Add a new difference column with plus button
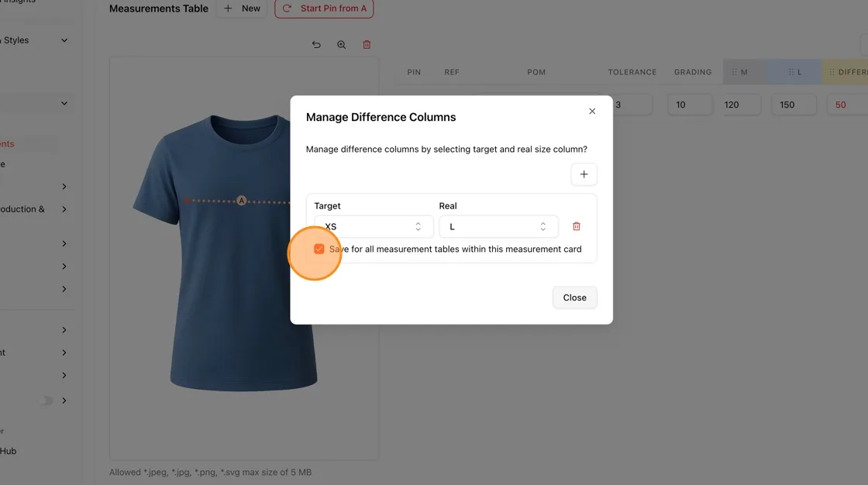The height and width of the screenshot is (485, 868). coord(584,174)
